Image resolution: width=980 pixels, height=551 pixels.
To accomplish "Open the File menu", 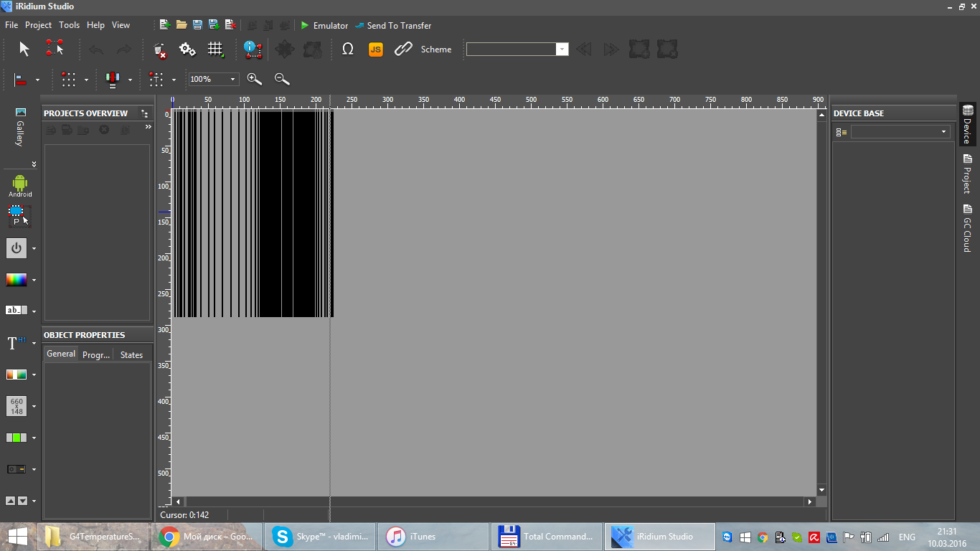I will (11, 25).
